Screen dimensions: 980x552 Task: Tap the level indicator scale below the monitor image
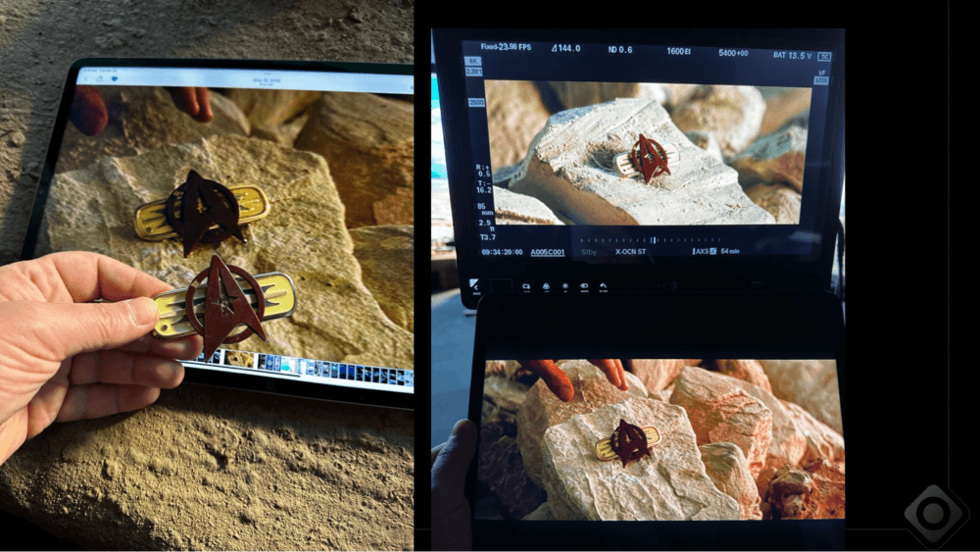tap(651, 240)
